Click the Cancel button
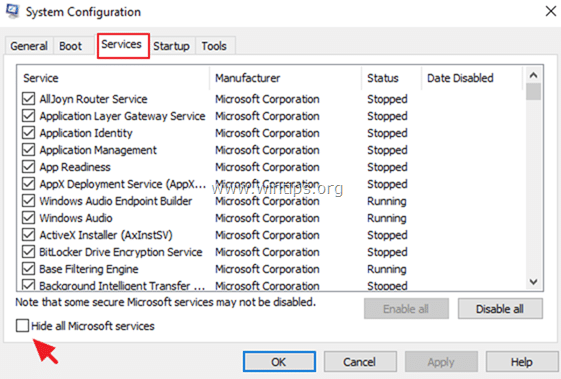 pos(360,362)
